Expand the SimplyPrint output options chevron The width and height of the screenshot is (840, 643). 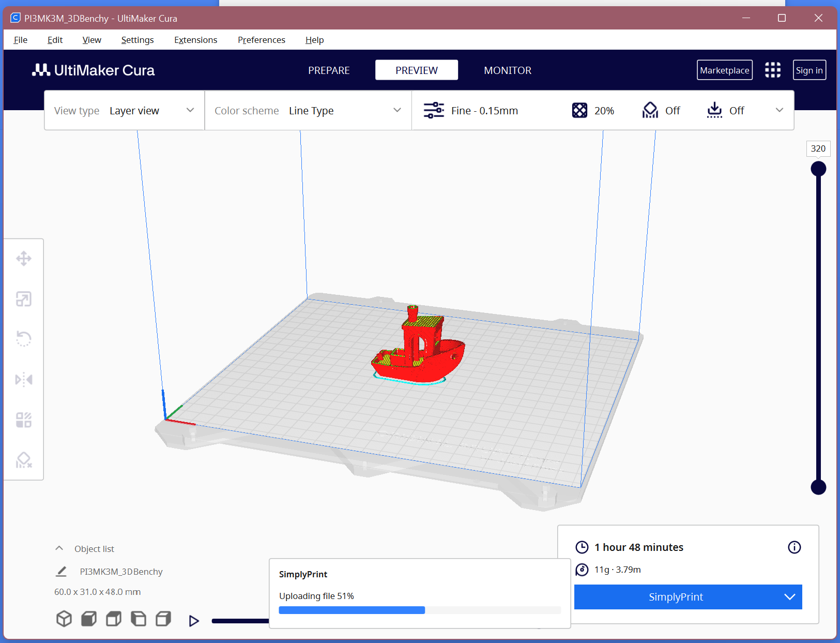(790, 597)
